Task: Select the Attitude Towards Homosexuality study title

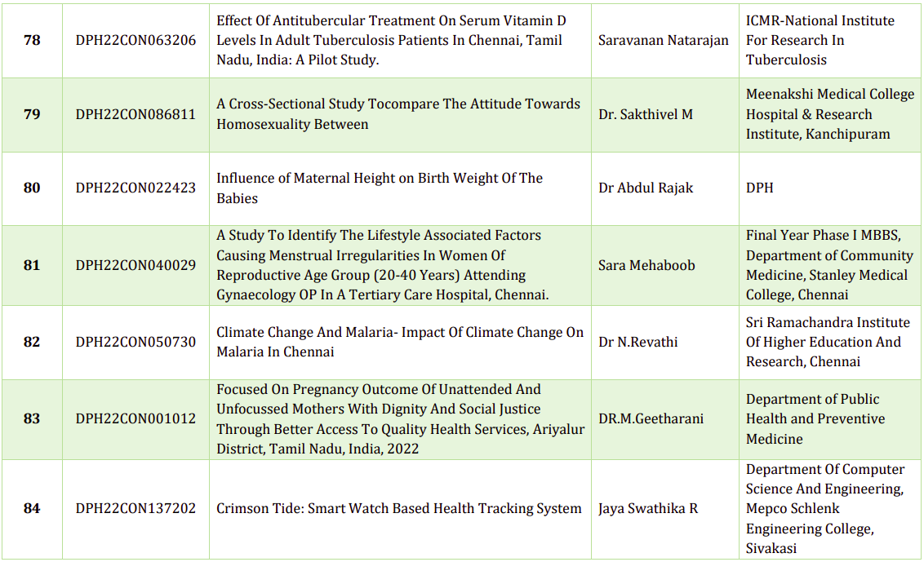Action: click(398, 114)
